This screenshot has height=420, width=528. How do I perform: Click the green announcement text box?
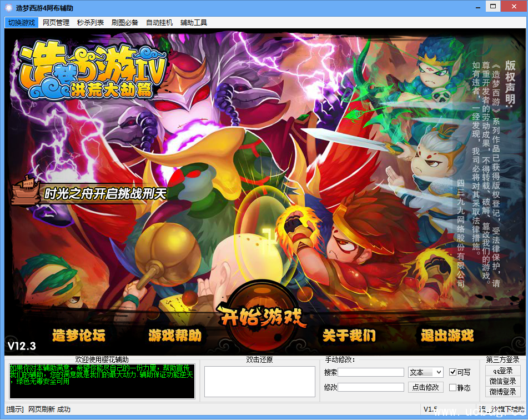pyautogui.click(x=102, y=381)
